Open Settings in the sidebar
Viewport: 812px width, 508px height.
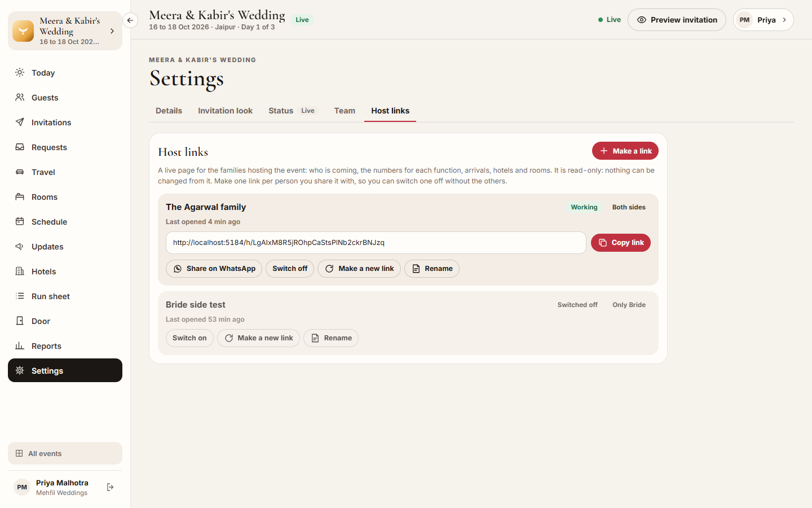(65, 370)
